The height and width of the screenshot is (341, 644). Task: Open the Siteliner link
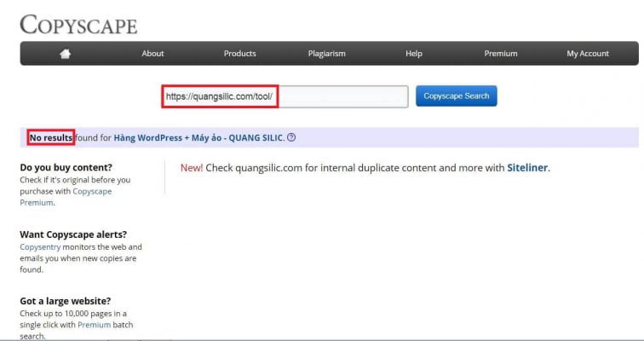[527, 168]
